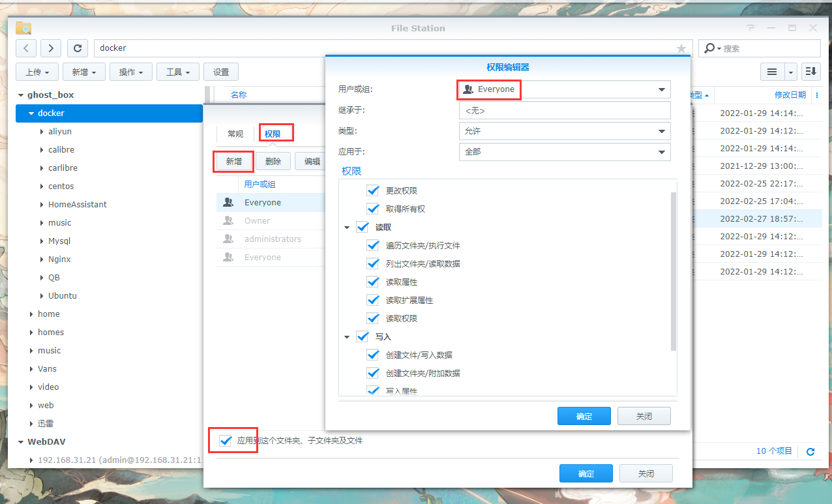Viewport: 832px width, 504px height.
Task: Click the 删除 permission button
Action: coord(273,161)
